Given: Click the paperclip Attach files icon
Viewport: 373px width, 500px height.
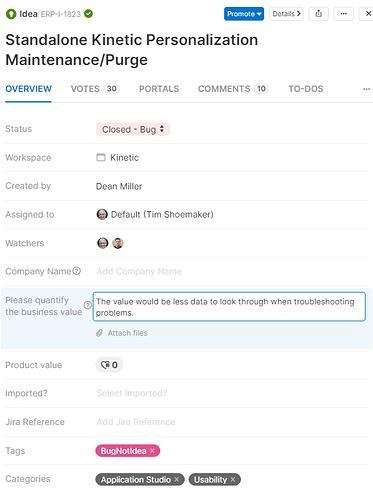Looking at the screenshot, I should point(99,333).
